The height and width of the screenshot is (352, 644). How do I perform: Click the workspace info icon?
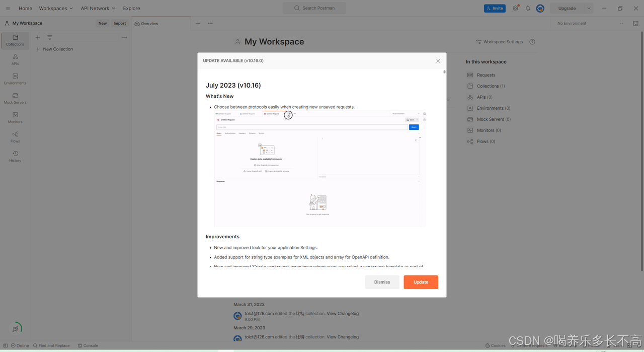532,42
